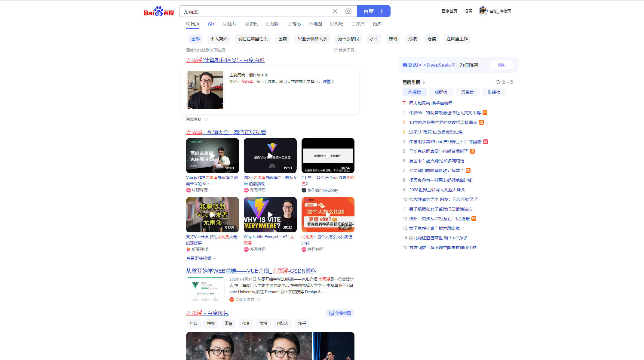The height and width of the screenshot is (360, 644).
Task: Select the 全部 filter chip
Action: pyautogui.click(x=195, y=39)
